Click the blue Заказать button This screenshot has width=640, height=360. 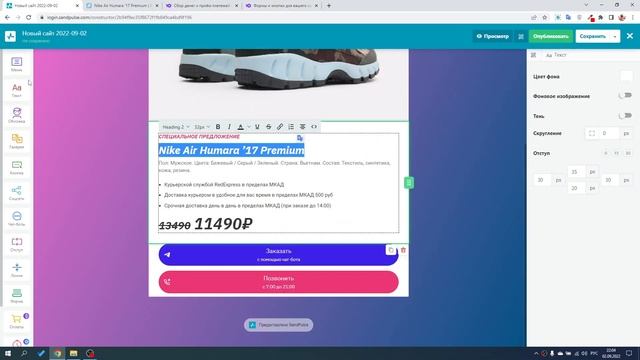coord(278,255)
